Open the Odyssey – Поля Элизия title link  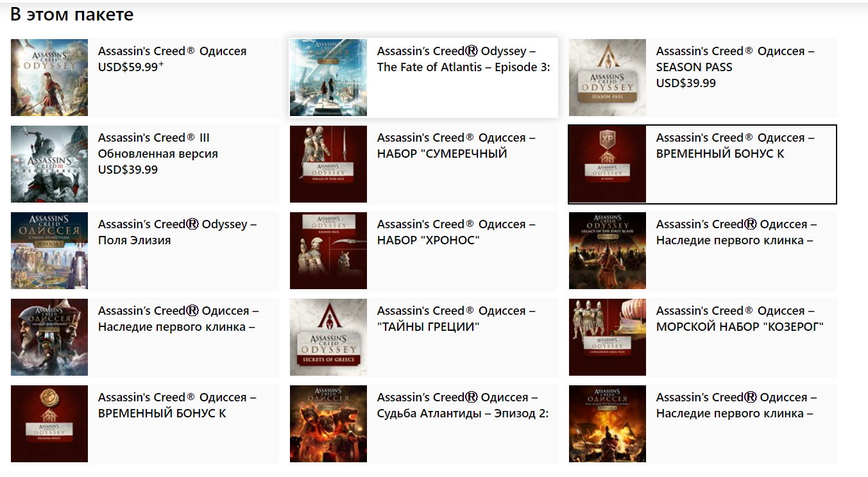[x=177, y=232]
